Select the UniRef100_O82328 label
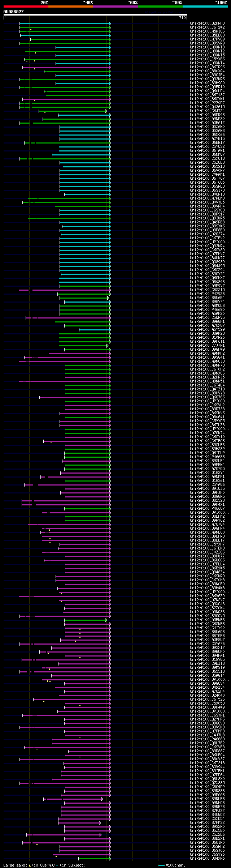The image size is (231, 868). 207,501
